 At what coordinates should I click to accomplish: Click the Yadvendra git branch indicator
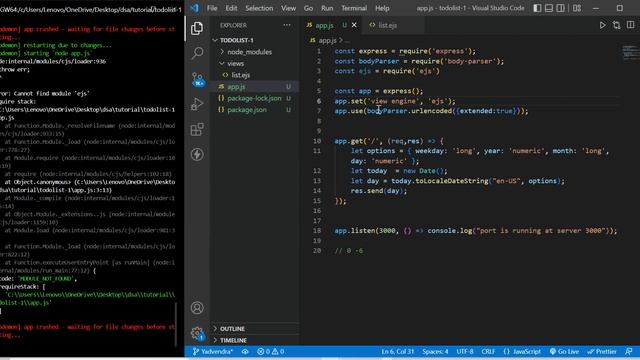(213, 351)
